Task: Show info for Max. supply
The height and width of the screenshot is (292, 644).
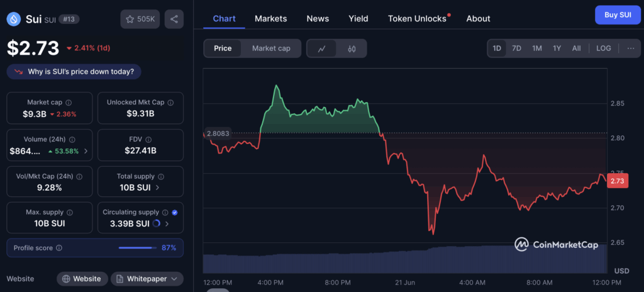Action: click(70, 212)
